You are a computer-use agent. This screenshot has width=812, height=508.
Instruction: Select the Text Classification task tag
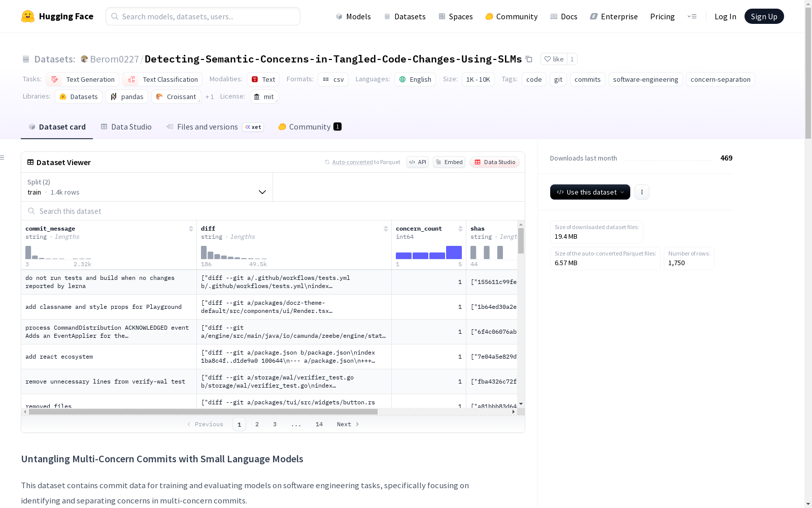(x=162, y=79)
